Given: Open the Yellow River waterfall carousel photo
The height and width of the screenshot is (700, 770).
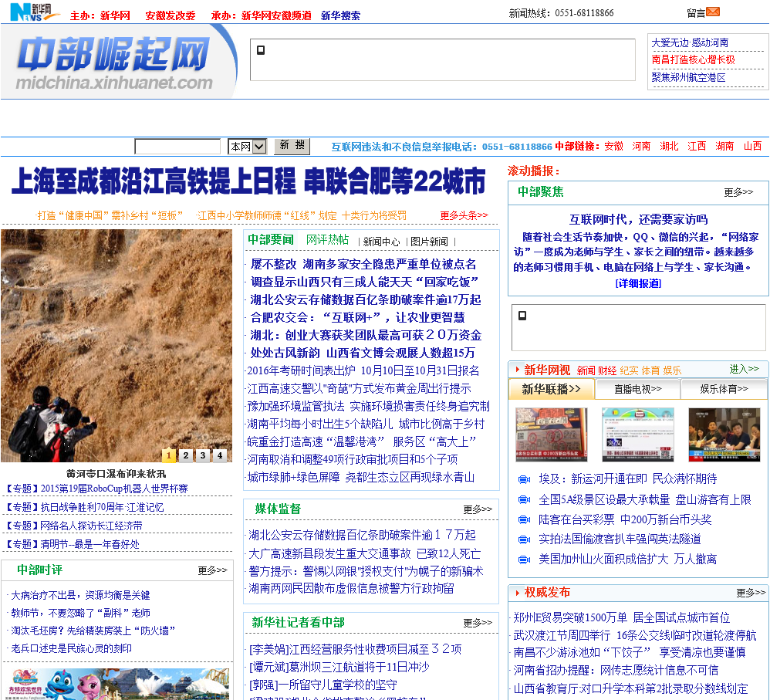Looking at the screenshot, I should point(117,346).
